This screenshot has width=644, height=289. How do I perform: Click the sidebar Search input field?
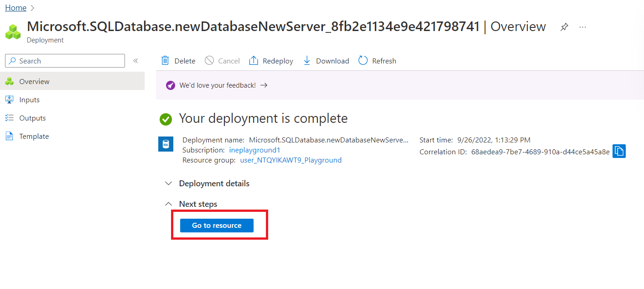click(x=68, y=61)
